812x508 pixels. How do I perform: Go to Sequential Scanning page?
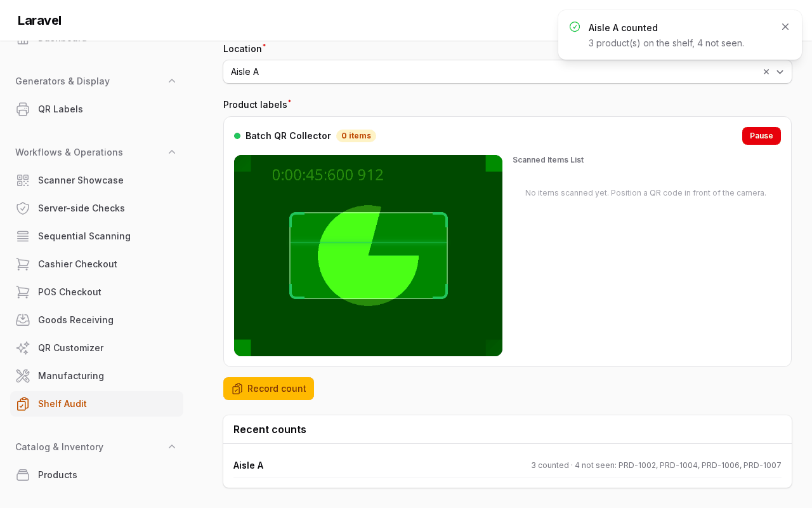96,236
